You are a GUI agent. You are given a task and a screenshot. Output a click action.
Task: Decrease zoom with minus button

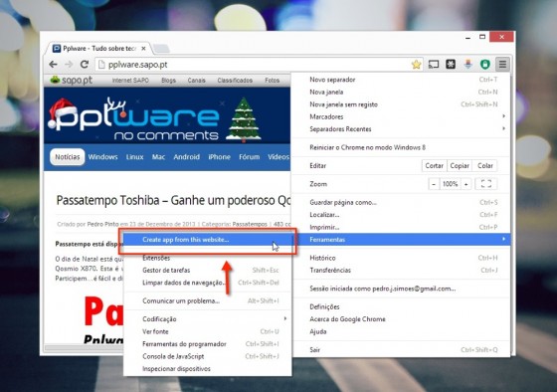pyautogui.click(x=434, y=184)
